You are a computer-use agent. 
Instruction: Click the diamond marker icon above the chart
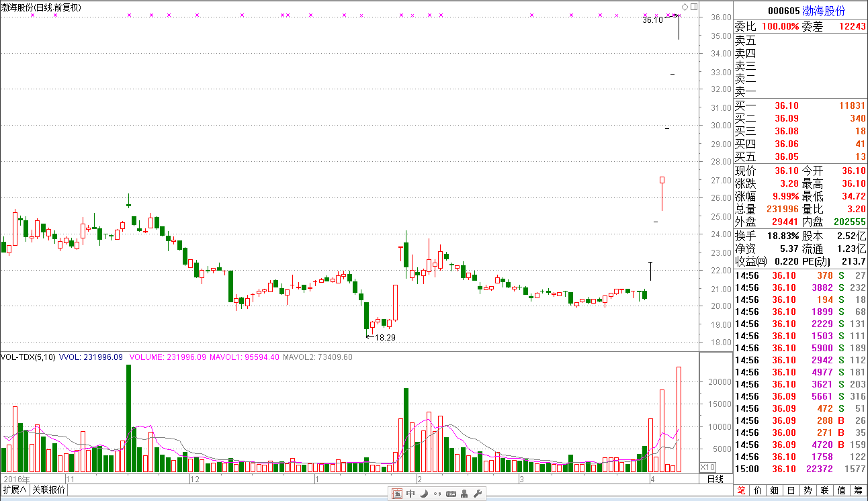685,7
